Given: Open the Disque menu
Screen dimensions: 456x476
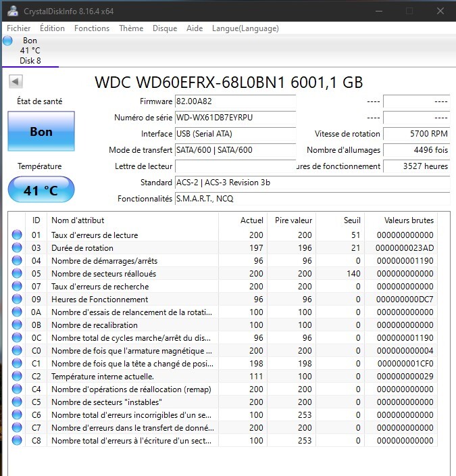Looking at the screenshot, I should 165,28.
